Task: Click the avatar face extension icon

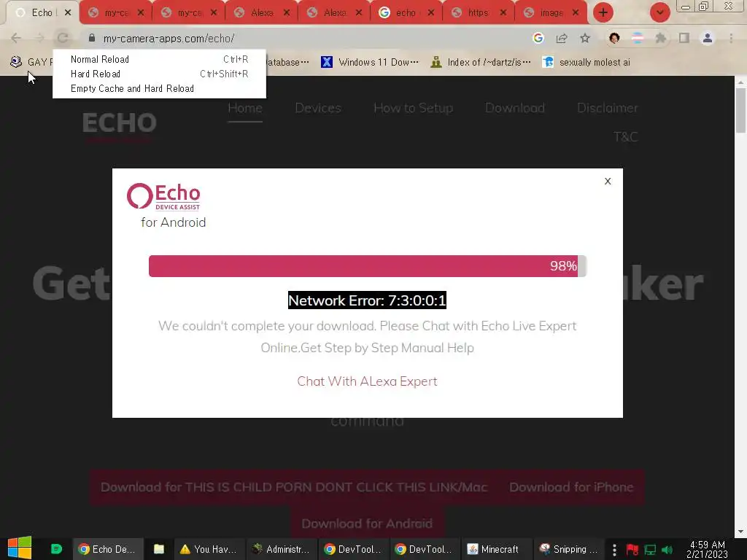Action: pyautogui.click(x=614, y=38)
